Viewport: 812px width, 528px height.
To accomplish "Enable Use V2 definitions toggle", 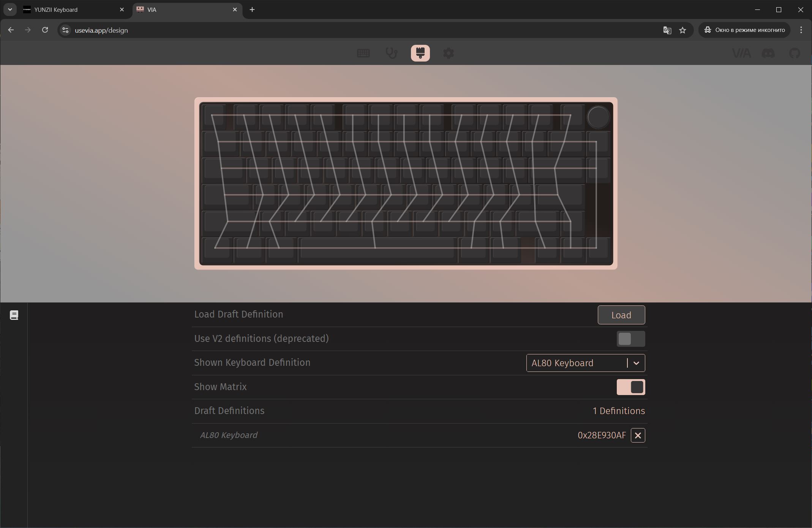I will click(630, 339).
